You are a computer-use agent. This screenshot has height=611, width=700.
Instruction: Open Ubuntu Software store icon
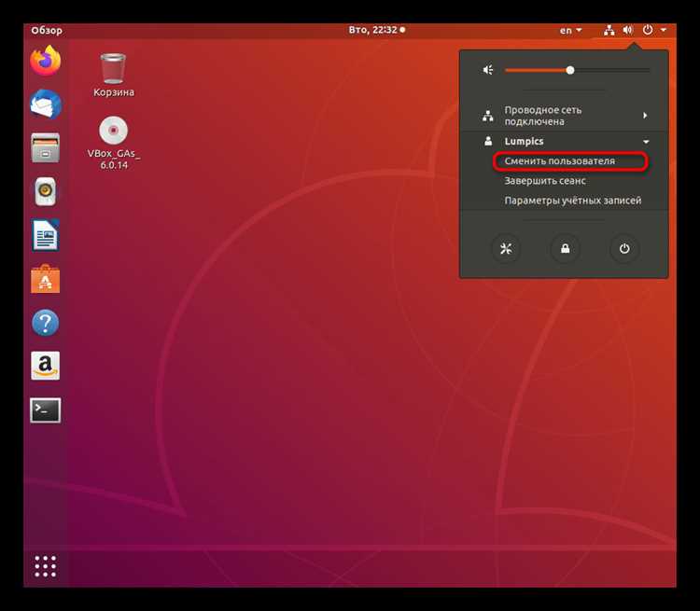[x=46, y=279]
